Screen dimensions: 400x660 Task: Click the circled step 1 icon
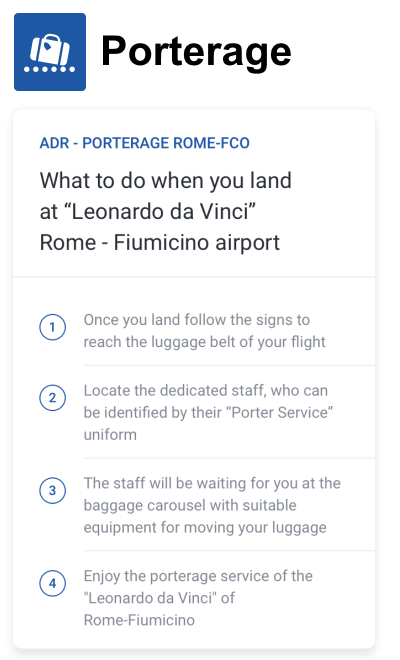[x=53, y=327]
